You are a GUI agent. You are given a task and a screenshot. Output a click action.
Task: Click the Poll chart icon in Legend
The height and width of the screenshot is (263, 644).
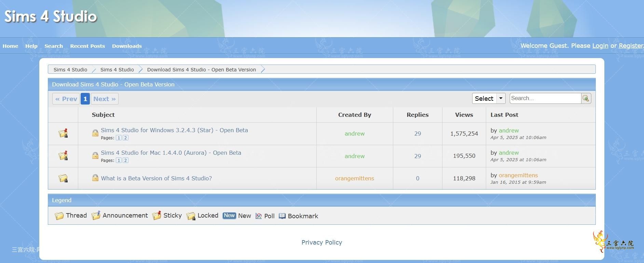[x=259, y=216]
